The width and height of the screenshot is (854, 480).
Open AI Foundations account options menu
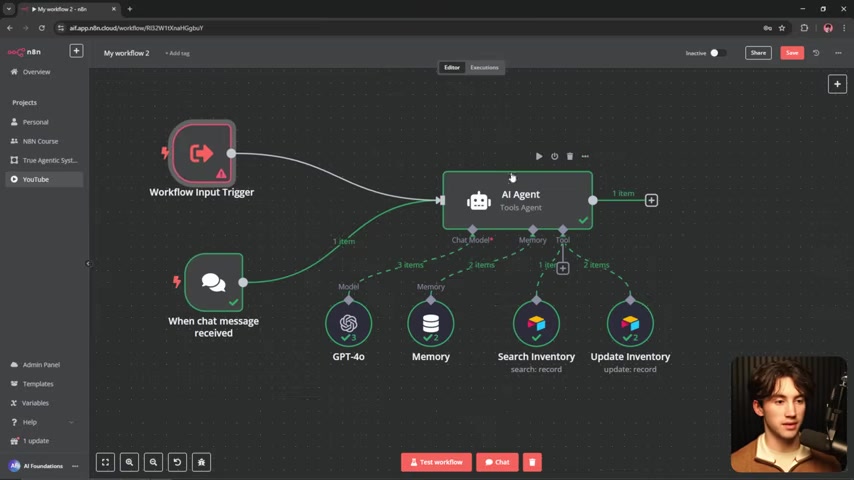(75, 466)
